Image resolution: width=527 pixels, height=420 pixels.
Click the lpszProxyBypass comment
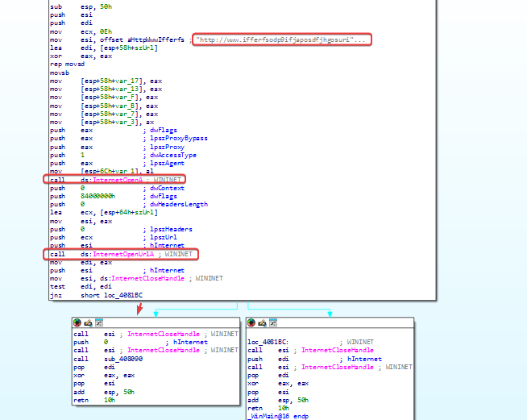click(179, 138)
